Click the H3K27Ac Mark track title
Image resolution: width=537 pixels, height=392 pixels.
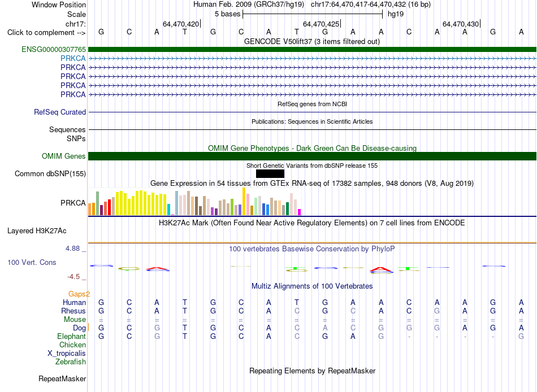(312, 223)
